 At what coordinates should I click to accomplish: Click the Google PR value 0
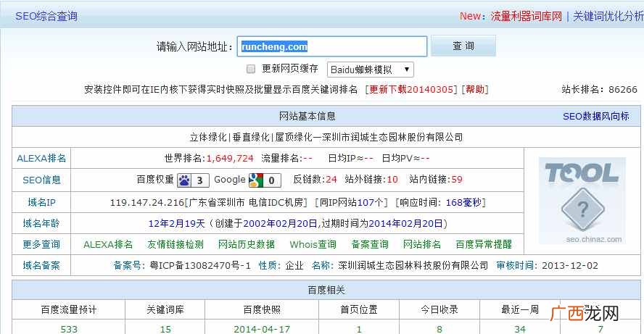(x=271, y=180)
